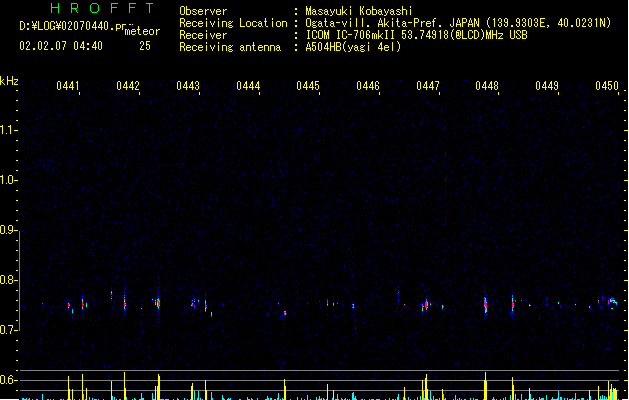This screenshot has height=400, width=629.
Task: Click the Observer field label
Action: [203, 11]
